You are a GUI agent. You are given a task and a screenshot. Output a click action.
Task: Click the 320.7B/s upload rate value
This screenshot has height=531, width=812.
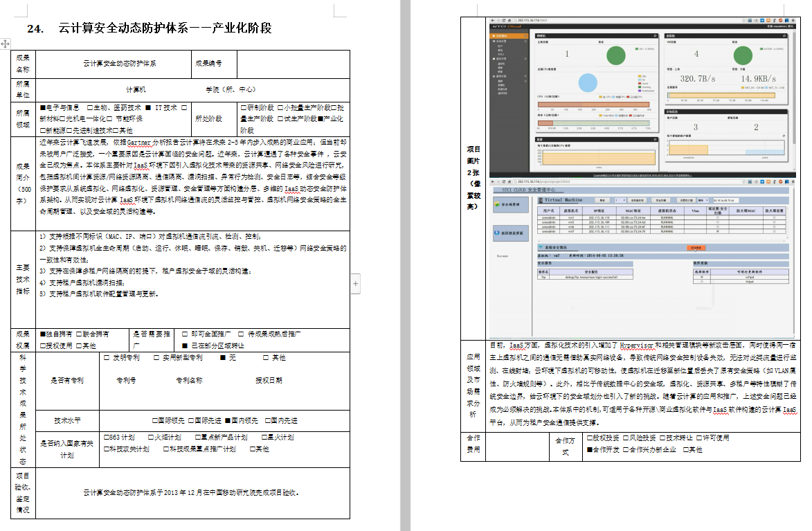coord(697,80)
